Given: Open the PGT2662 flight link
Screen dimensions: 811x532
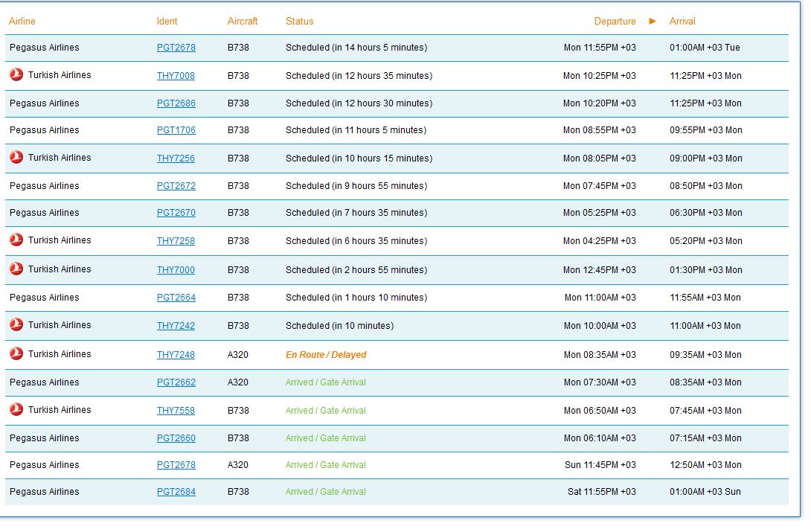Looking at the screenshot, I should (176, 382).
